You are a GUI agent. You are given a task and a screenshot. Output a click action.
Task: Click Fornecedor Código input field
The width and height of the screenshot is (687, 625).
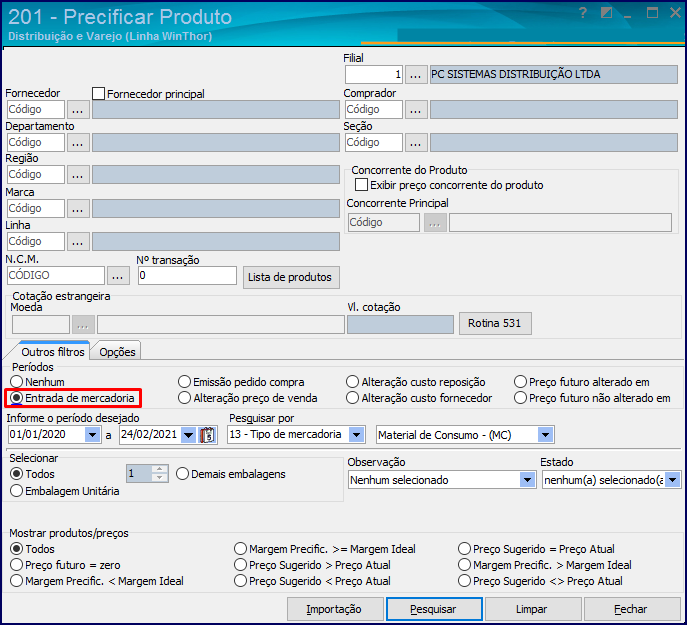click(36, 110)
